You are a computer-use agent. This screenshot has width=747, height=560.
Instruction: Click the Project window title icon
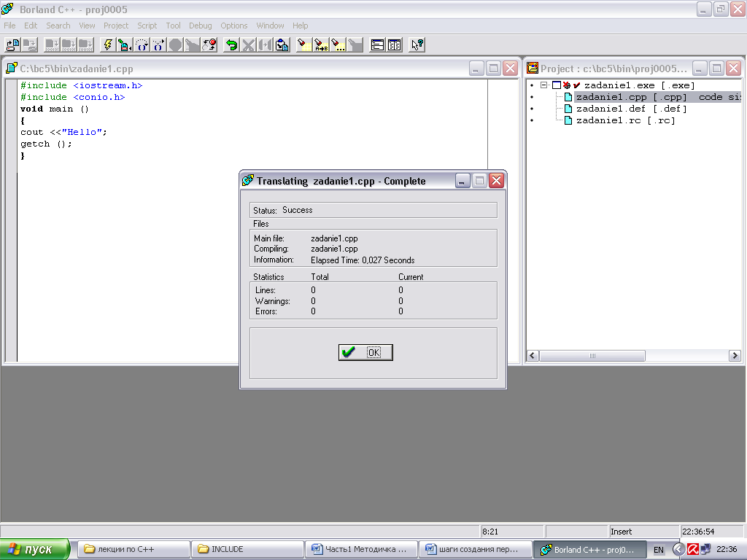tap(533, 69)
